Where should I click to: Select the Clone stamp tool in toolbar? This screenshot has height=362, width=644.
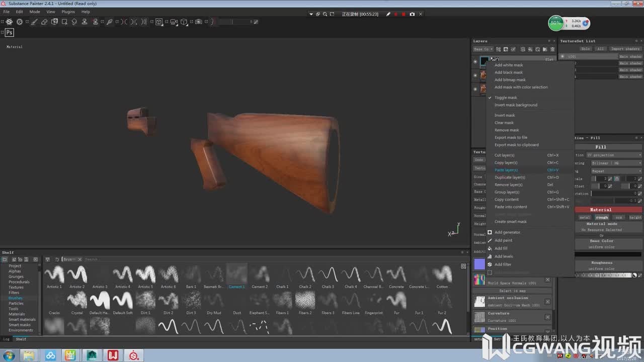point(85,22)
